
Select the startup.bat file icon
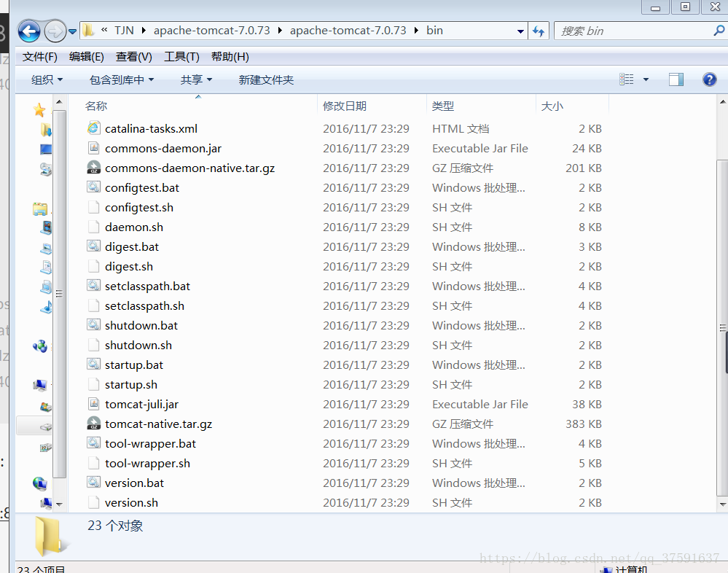point(94,365)
